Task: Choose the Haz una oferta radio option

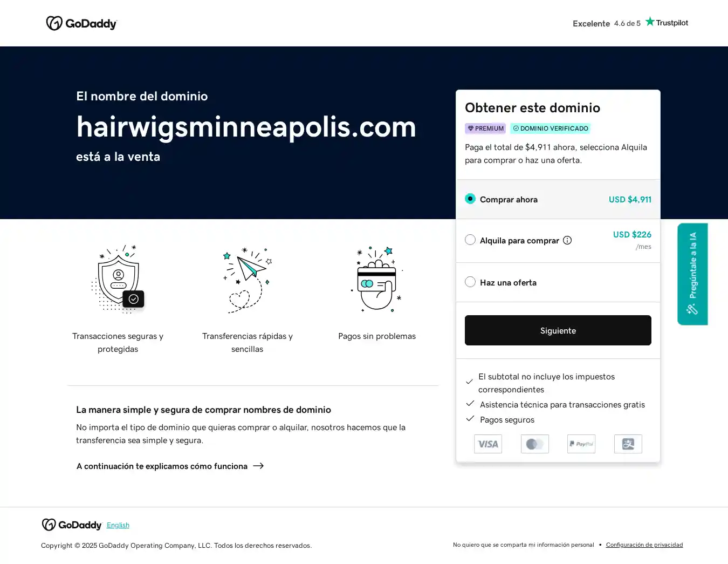Action: (470, 282)
